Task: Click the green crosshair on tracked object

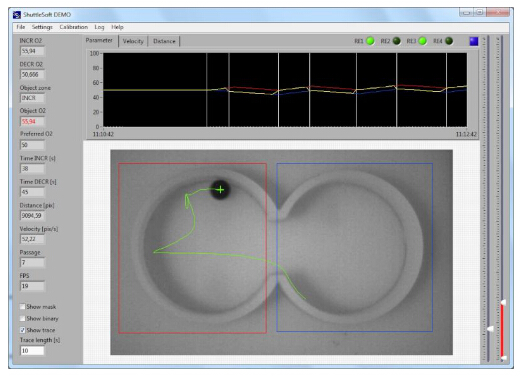Action: pyautogui.click(x=220, y=190)
